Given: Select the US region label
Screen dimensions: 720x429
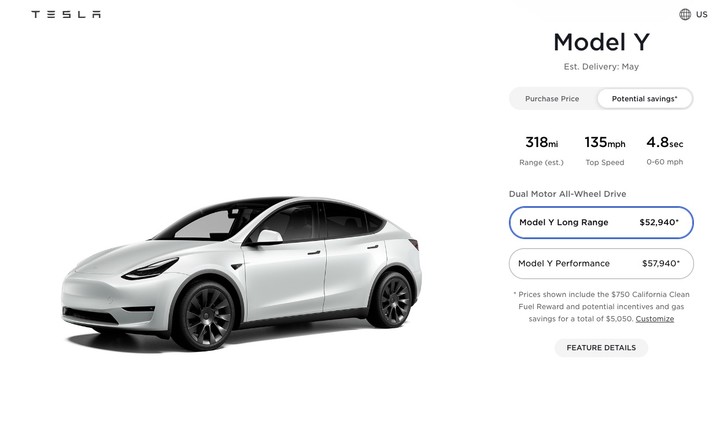Looking at the screenshot, I should 701,14.
